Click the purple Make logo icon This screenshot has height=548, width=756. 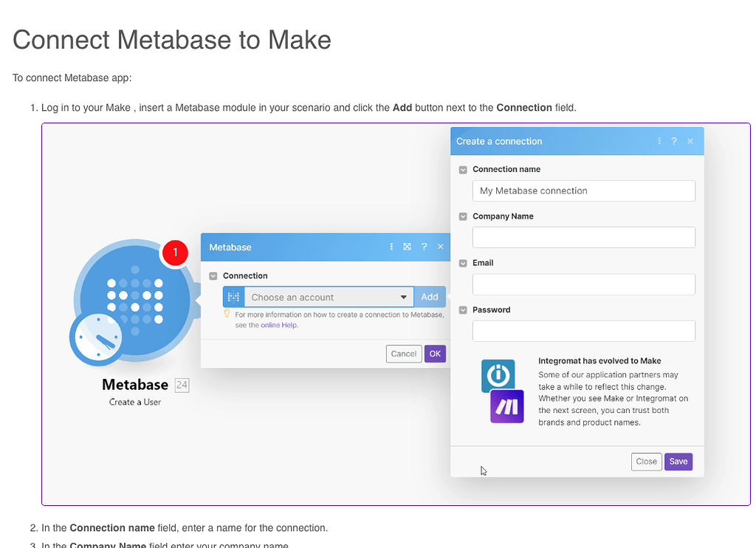pos(506,405)
